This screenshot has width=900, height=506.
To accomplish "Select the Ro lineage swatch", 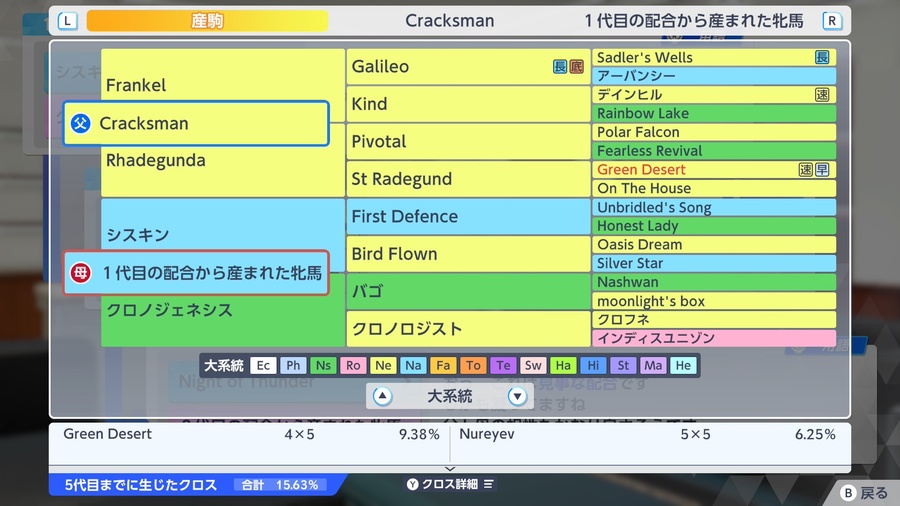I will [353, 365].
